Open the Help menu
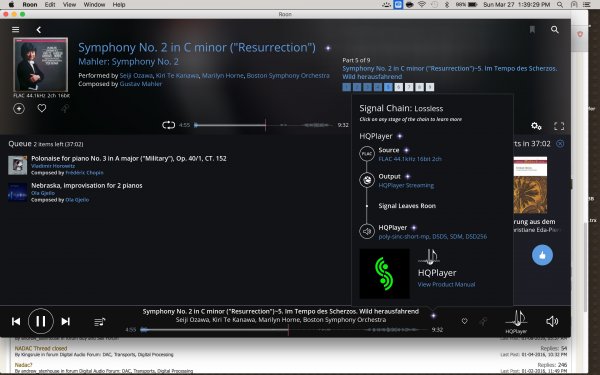Screen dimensions: 600x375 [119, 5]
